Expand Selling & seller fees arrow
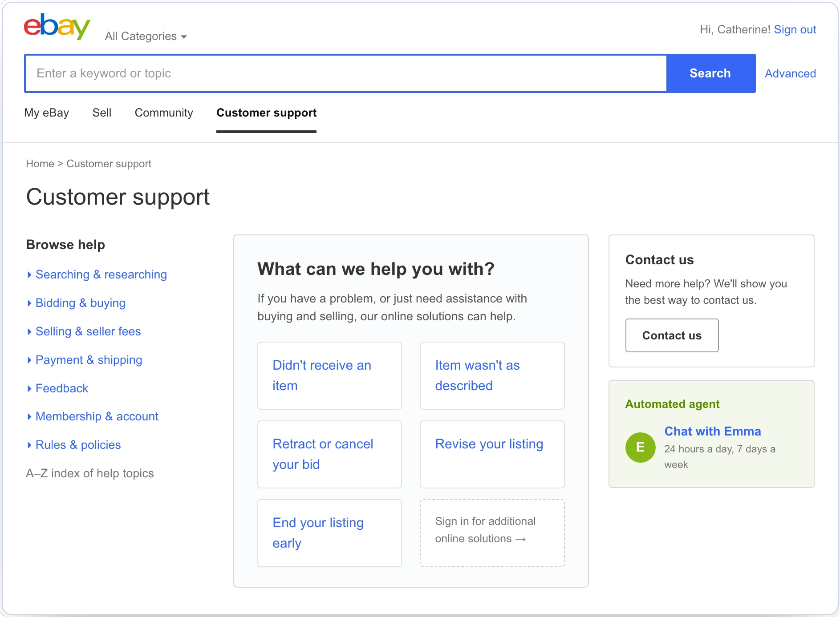 (x=29, y=332)
